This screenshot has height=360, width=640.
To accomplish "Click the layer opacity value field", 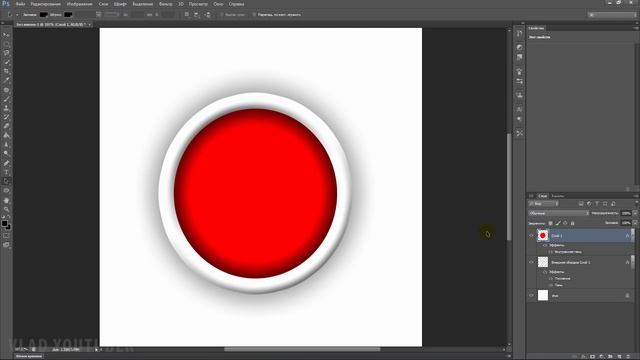I will tap(626, 213).
